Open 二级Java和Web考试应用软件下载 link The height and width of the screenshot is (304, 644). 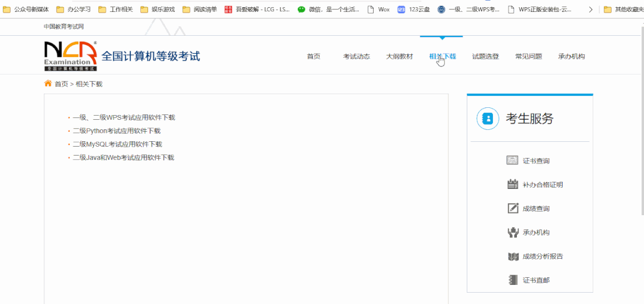coord(124,157)
